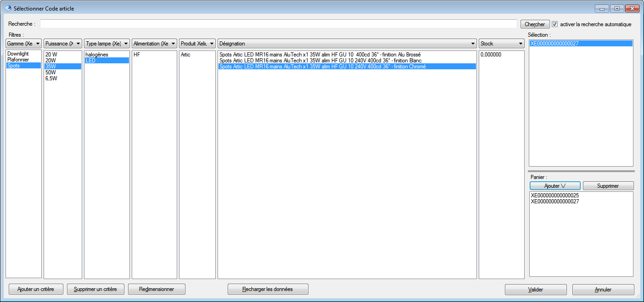The image size is (644, 302).
Task: Click 'Recharger les données' button
Action: [268, 289]
